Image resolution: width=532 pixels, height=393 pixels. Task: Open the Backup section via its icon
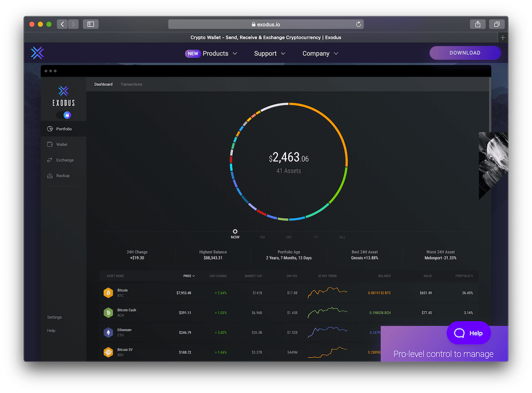tap(50, 175)
